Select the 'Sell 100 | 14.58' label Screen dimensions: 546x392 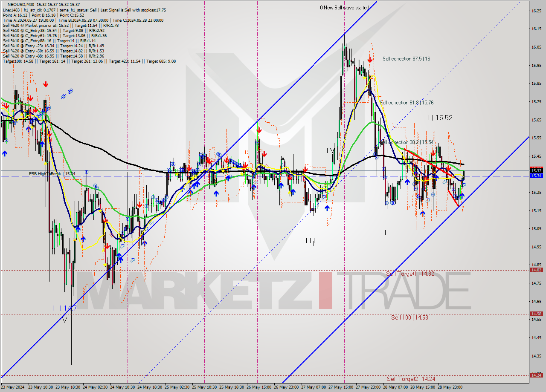click(409, 317)
